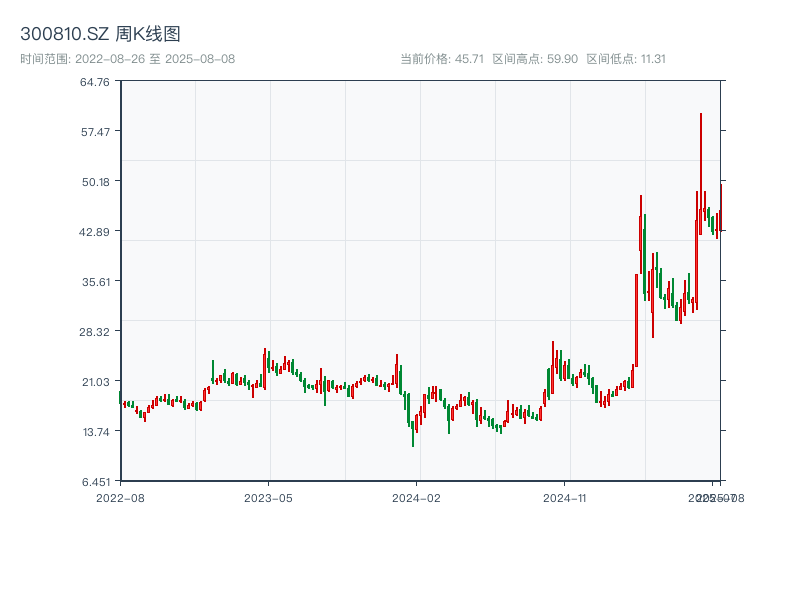The width and height of the screenshot is (800, 600).
Task: Click the x-axis date label 2023-05
Action: [x=268, y=498]
